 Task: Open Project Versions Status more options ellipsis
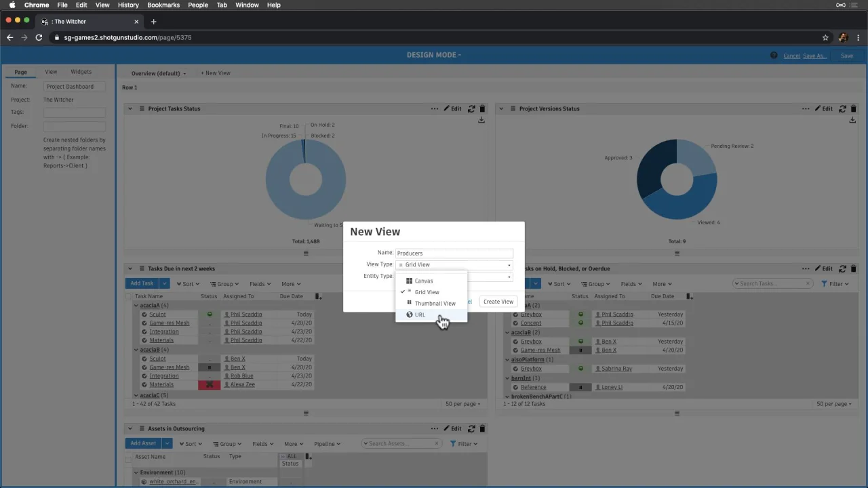click(806, 108)
